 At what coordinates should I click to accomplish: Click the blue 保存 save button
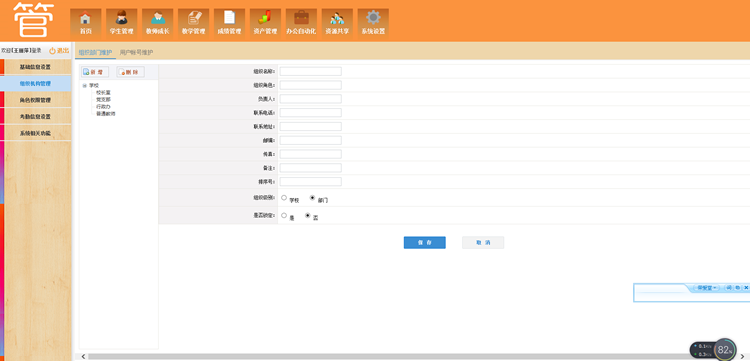(424, 242)
